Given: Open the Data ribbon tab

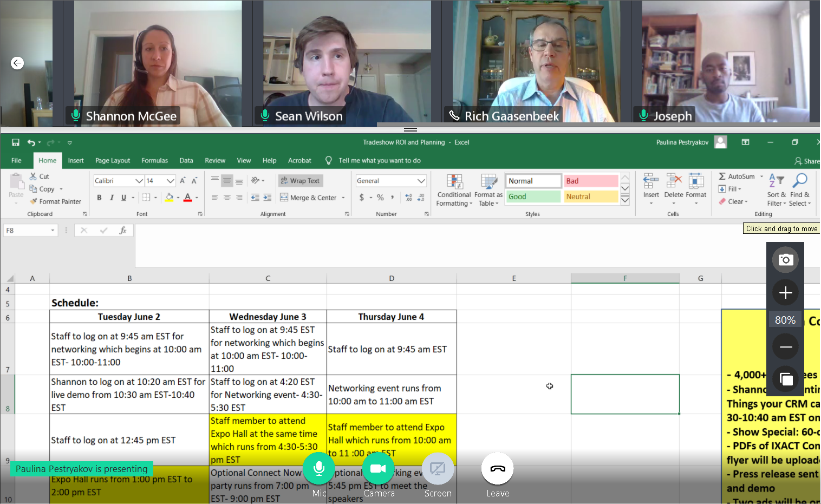Looking at the screenshot, I should pyautogui.click(x=186, y=161).
